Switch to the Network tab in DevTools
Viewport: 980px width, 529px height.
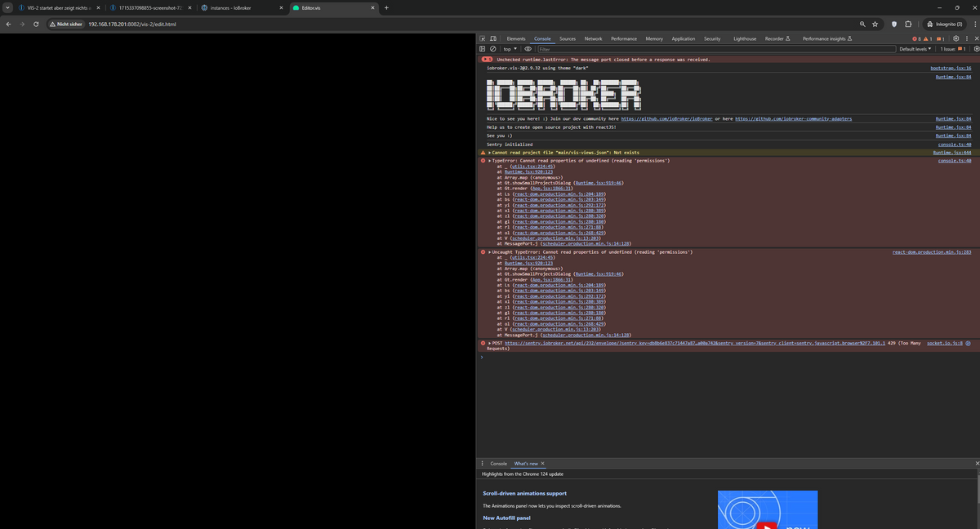(x=593, y=38)
